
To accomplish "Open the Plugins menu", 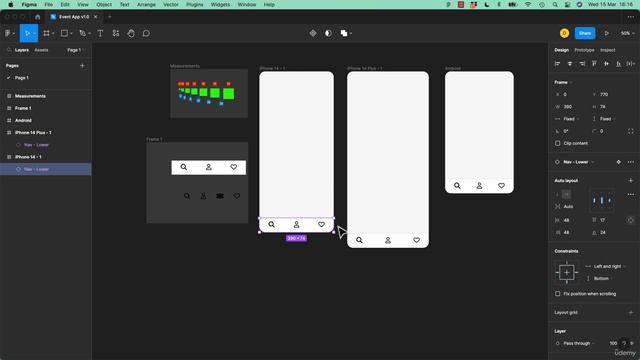I will tap(195, 4).
